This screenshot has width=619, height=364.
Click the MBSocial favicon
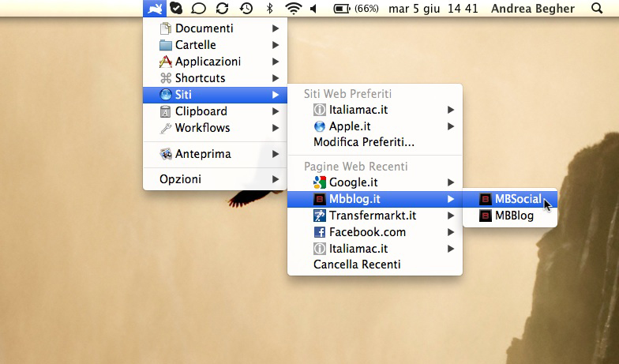(x=485, y=199)
